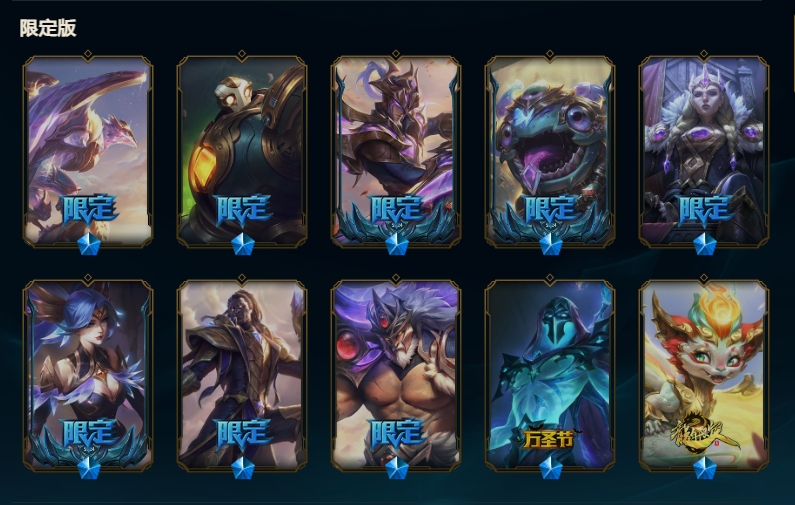Open the crowned blonde braided queen skin card
The width and height of the screenshot is (795, 505).
tap(704, 151)
